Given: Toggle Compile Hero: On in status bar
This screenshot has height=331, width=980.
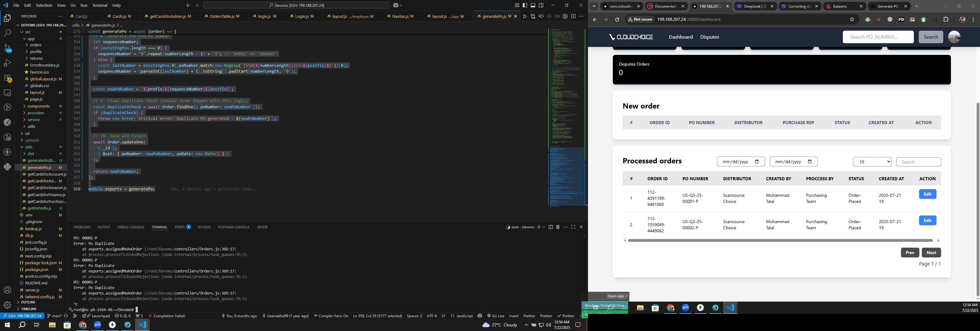Looking at the screenshot, I should point(331,316).
